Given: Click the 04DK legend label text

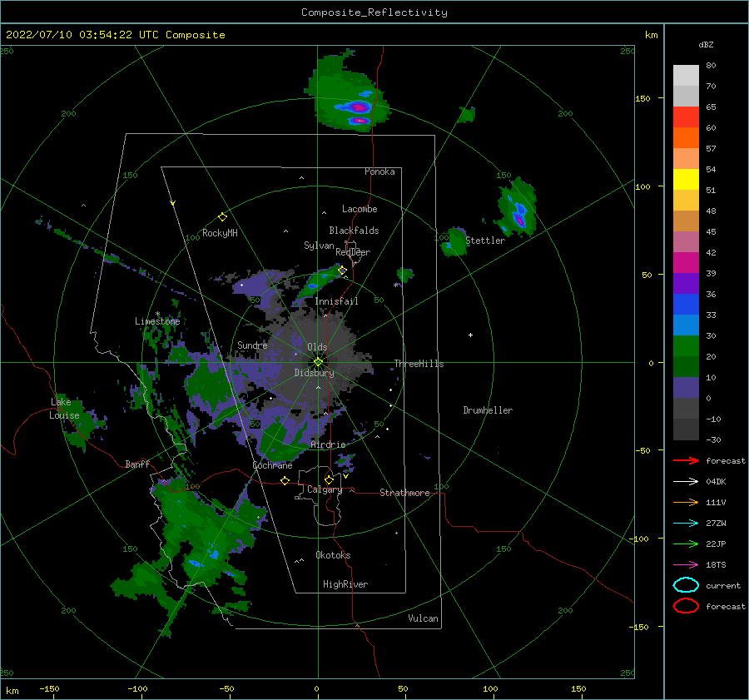Looking at the screenshot, I should pyautogui.click(x=716, y=481).
